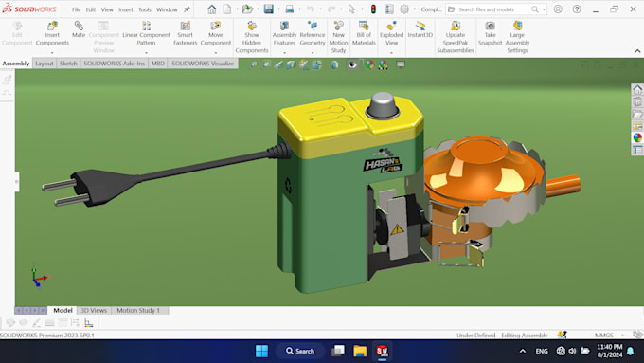The height and width of the screenshot is (363, 644).
Task: Open Windows Start menu
Action: point(261,351)
